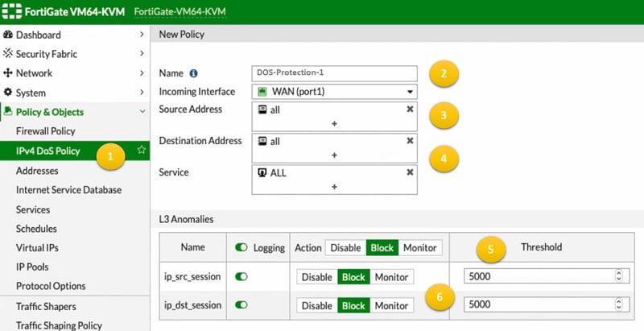Expand the Dashboard menu chevron
Image resolution: width=644 pixels, height=331 pixels.
[x=142, y=35]
